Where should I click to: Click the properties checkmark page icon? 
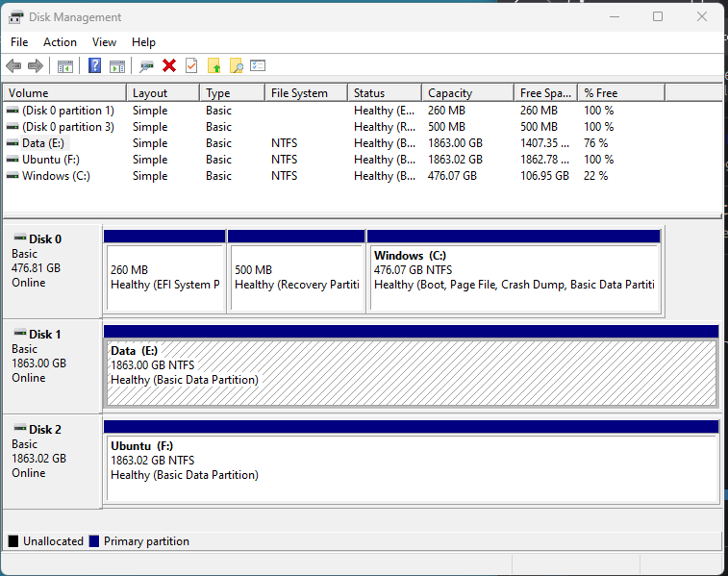[x=191, y=65]
